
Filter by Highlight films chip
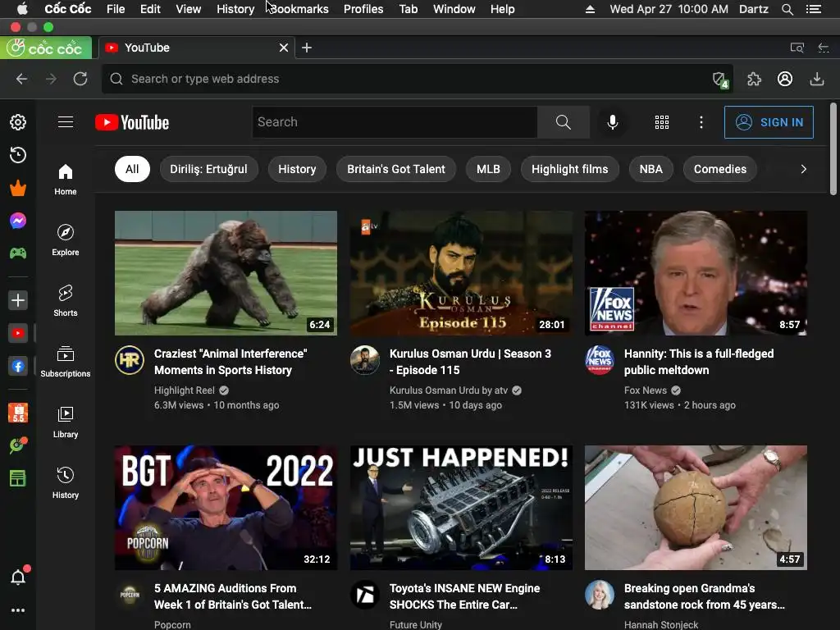569,169
